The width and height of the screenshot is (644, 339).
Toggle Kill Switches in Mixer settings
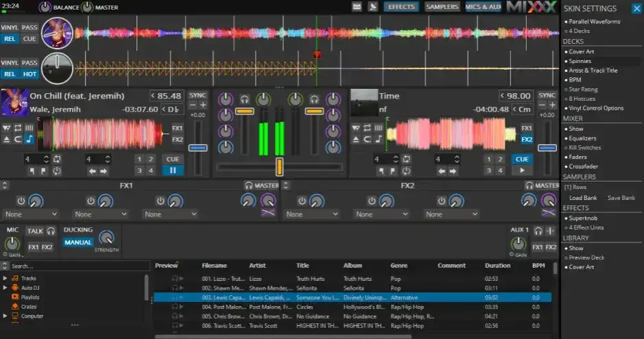[x=584, y=147]
